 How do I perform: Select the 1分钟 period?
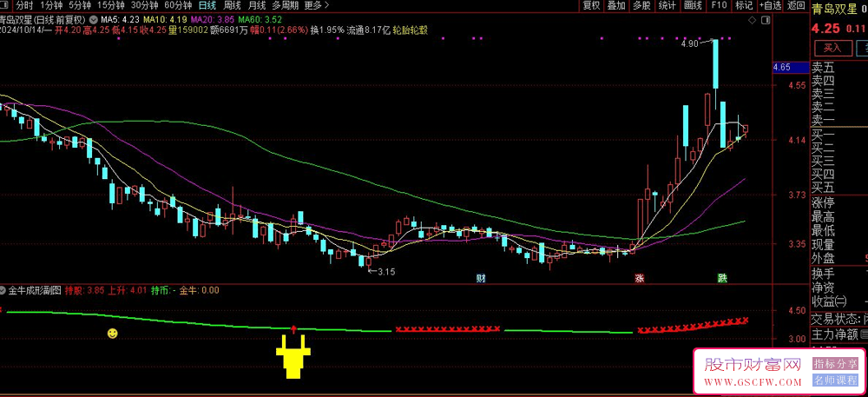(51, 5)
